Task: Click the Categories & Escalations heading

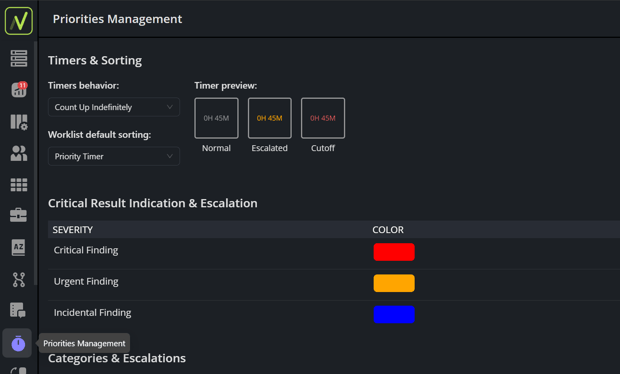Action: coord(117,358)
